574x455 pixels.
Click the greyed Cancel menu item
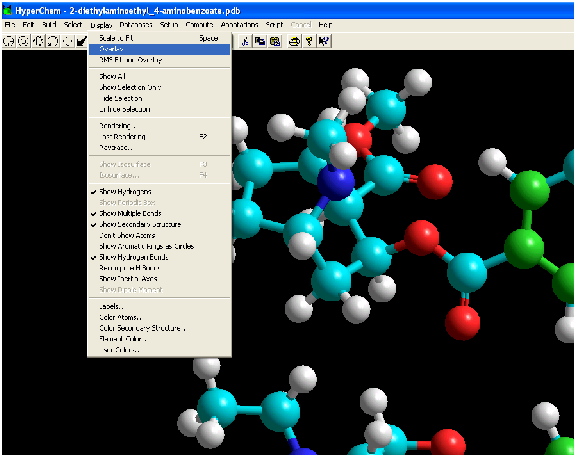point(301,25)
